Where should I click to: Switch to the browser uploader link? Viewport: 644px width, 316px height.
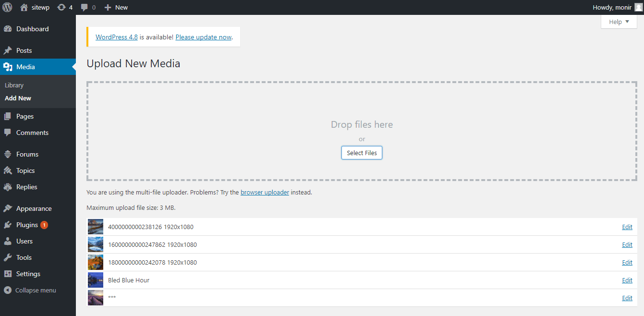coord(265,192)
